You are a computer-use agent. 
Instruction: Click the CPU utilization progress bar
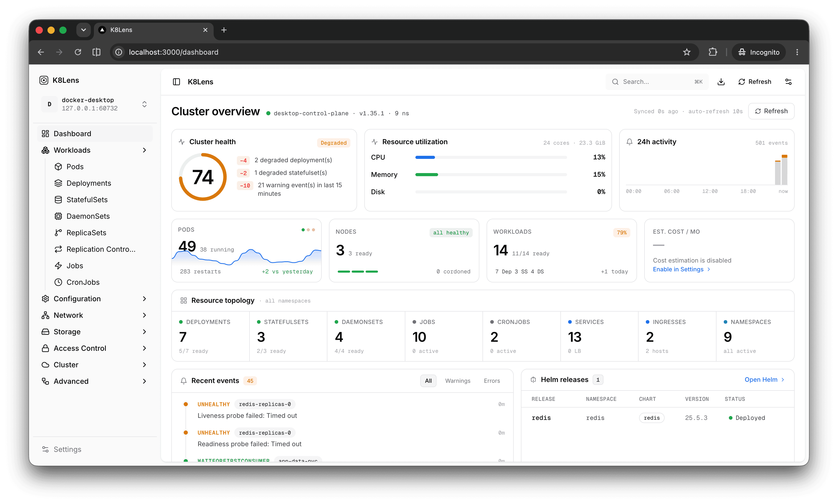click(491, 157)
